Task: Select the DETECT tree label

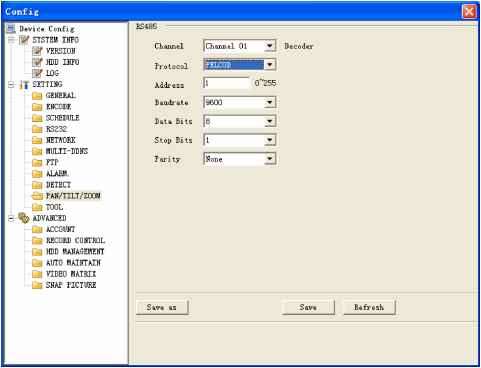Action: pos(58,185)
